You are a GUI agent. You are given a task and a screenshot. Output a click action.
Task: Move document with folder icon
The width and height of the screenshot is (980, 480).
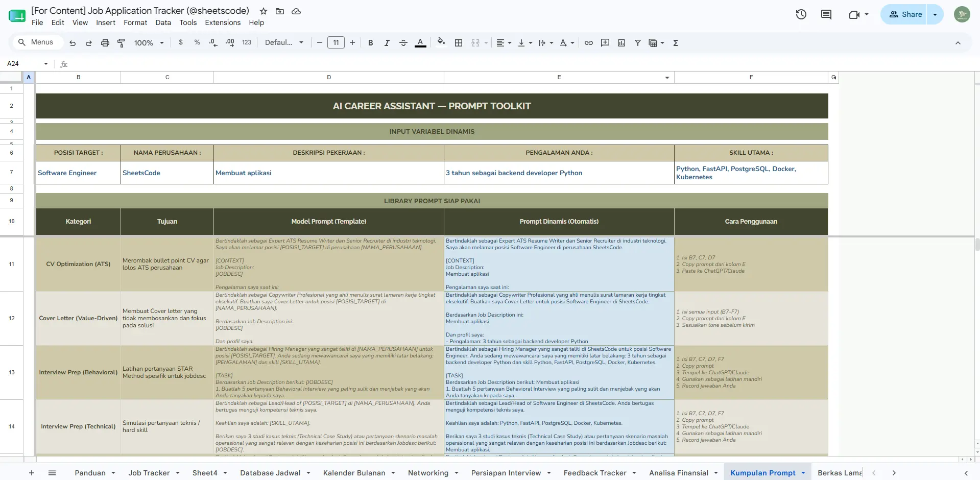click(x=280, y=11)
